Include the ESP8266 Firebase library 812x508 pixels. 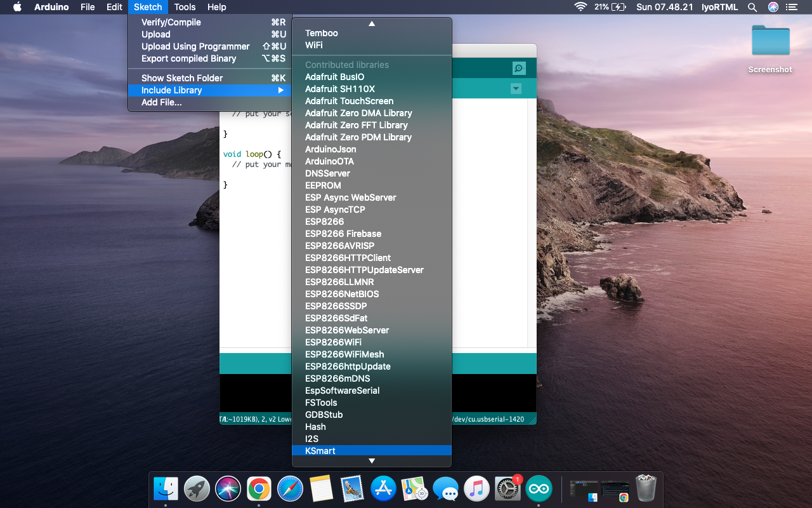372,234
